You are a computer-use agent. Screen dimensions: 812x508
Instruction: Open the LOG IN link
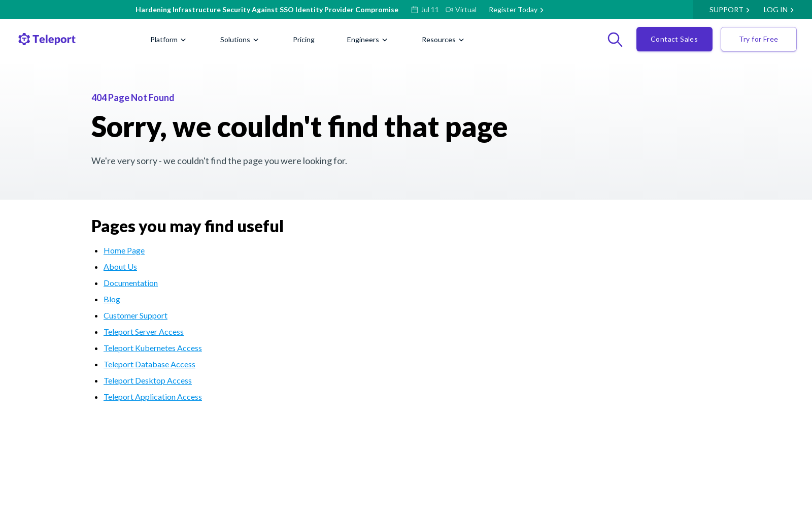click(x=779, y=10)
